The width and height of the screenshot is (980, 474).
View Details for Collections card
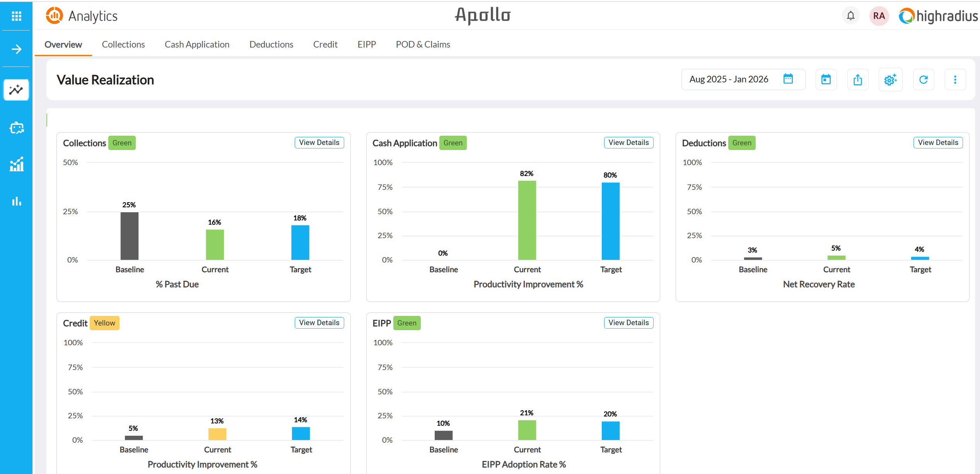point(319,143)
